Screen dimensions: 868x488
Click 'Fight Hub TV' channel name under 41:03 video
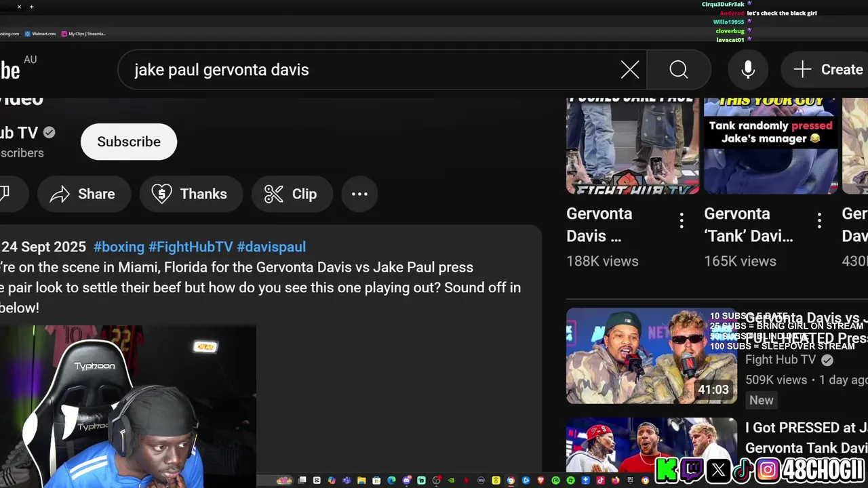pos(781,360)
